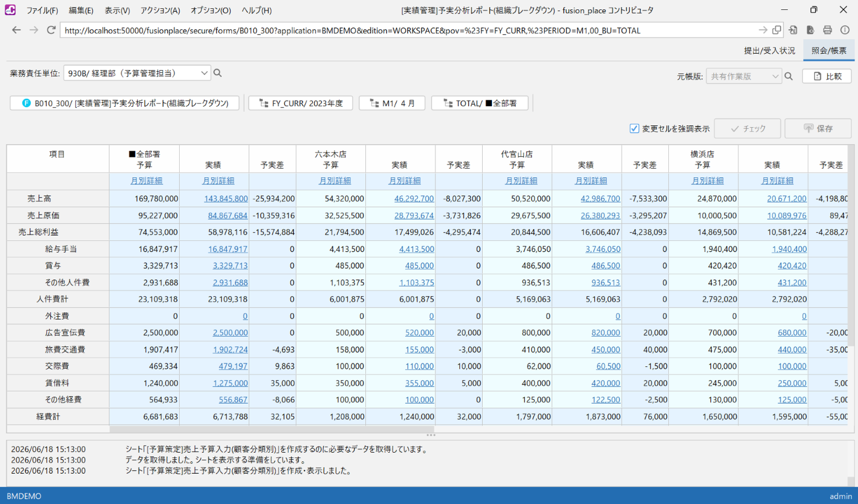Click the B010_300 予実分析レポート form selector

tap(124, 103)
